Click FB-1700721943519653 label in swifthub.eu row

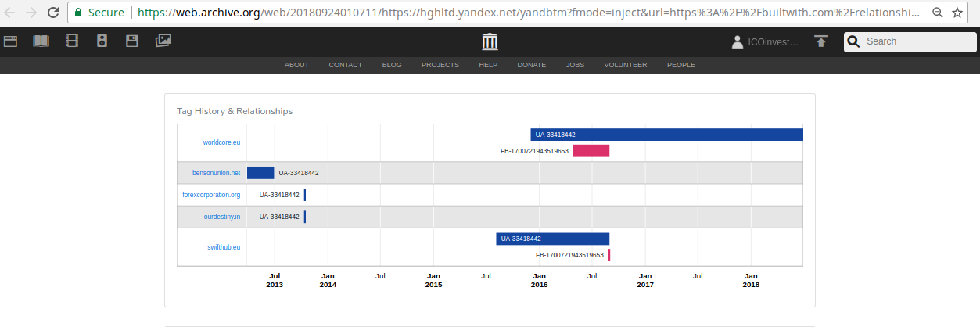[569, 255]
